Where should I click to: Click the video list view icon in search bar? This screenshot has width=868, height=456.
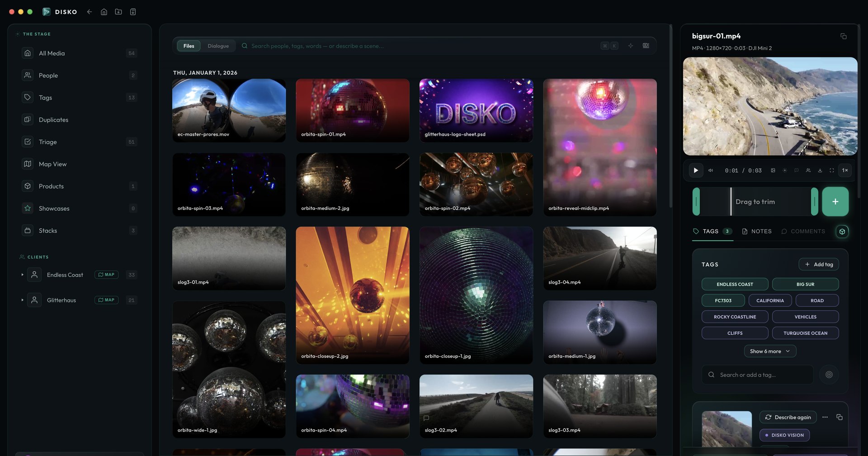[x=646, y=46]
